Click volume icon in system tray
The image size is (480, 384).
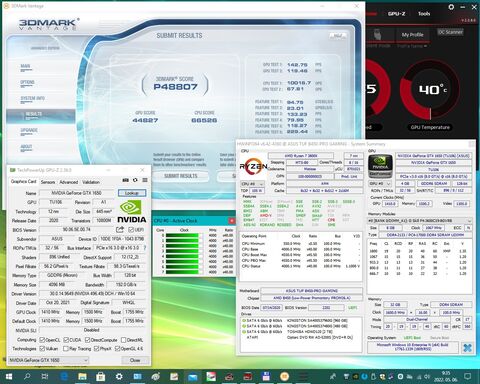[x=426, y=377]
